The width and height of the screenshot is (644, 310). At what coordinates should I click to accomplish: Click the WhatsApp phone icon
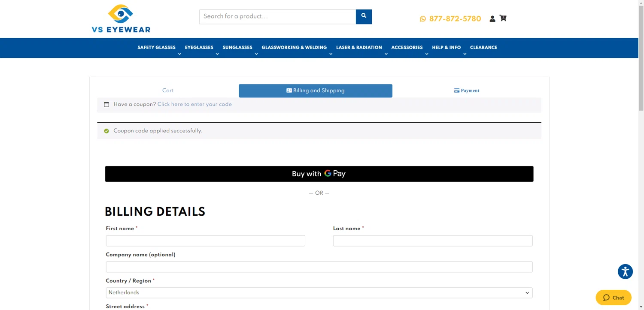pos(423,19)
